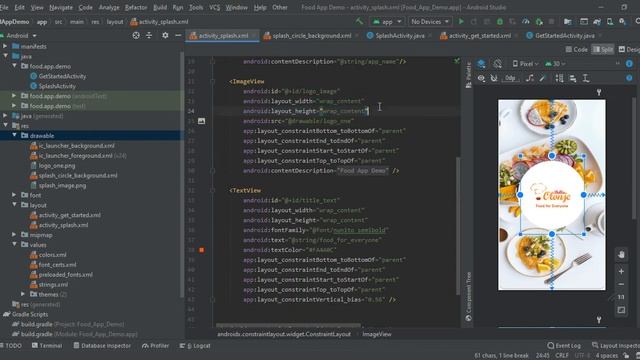Open Design Surface layers icon

tap(482, 64)
